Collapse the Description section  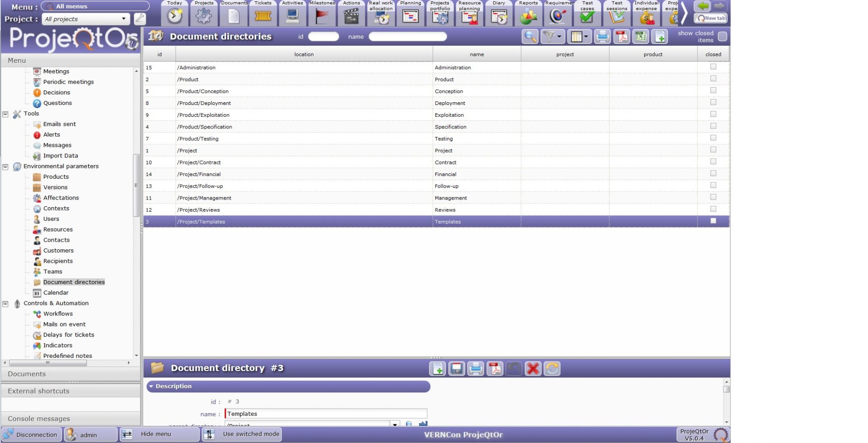(151, 386)
